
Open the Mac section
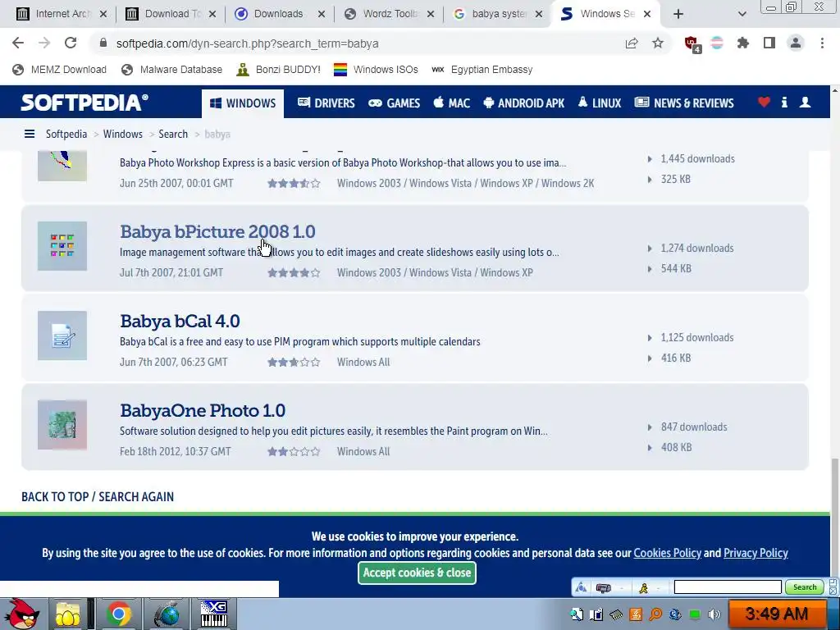click(x=452, y=103)
